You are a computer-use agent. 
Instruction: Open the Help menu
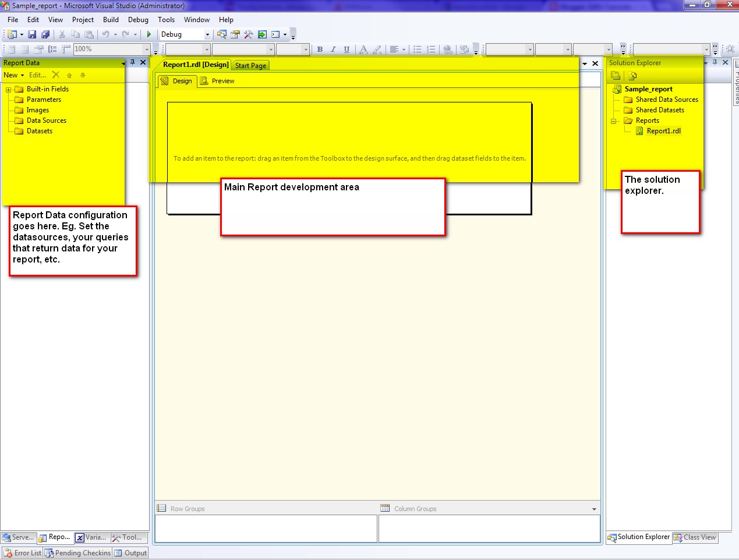click(226, 20)
